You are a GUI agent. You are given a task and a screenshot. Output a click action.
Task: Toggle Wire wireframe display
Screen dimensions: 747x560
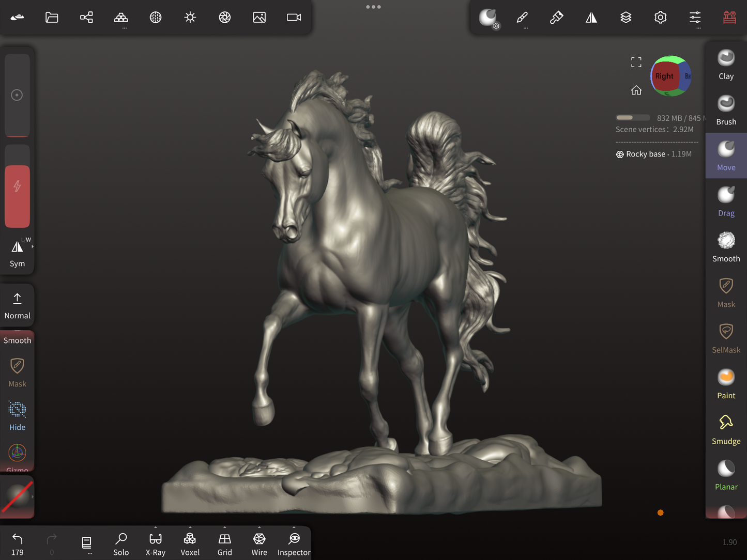259,543
